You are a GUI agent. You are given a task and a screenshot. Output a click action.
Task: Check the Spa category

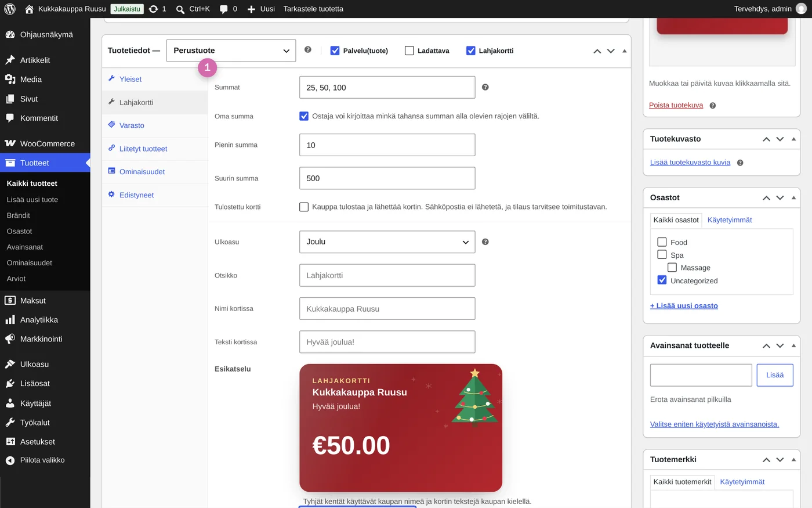click(662, 255)
